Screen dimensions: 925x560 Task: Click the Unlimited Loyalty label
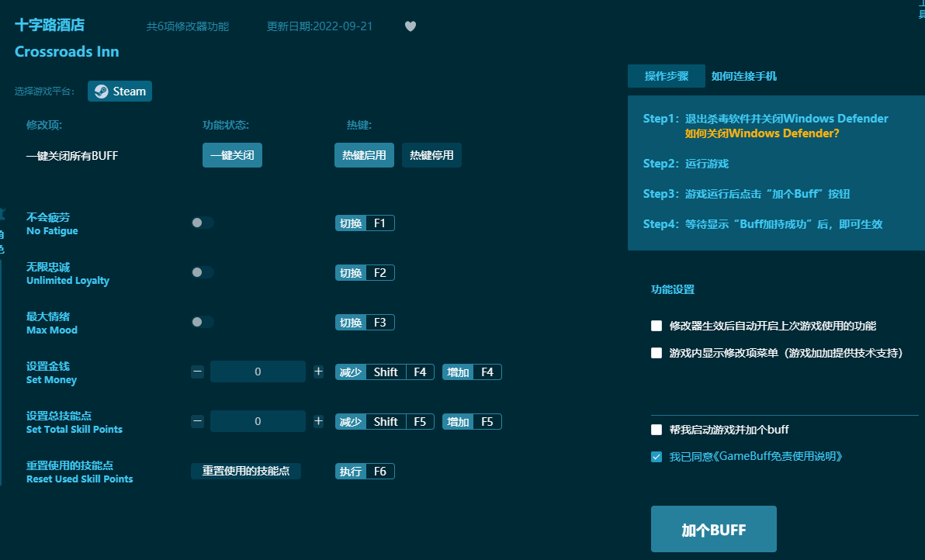click(x=68, y=281)
